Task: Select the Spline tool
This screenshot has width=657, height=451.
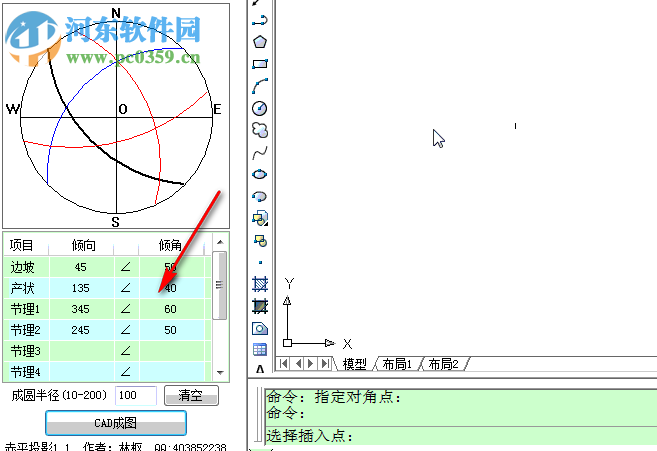Action: click(x=260, y=153)
